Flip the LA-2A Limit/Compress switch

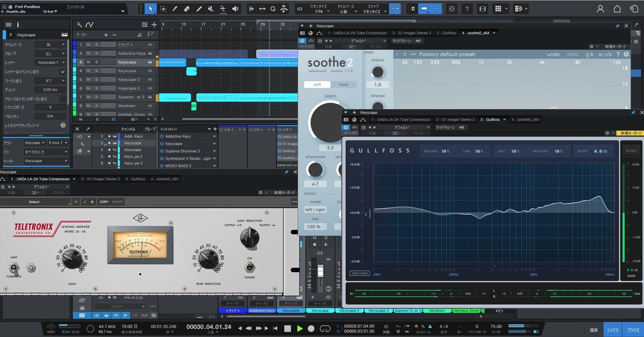(14, 268)
